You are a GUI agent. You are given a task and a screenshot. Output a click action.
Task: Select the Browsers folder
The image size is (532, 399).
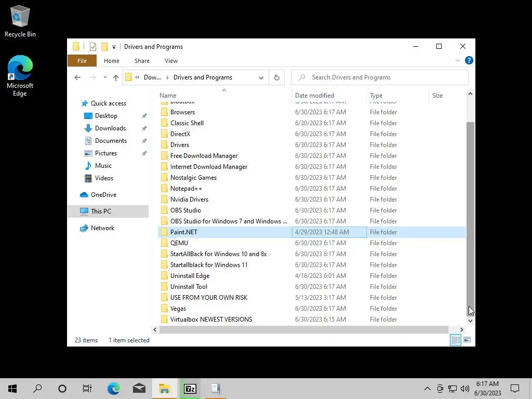tap(182, 112)
